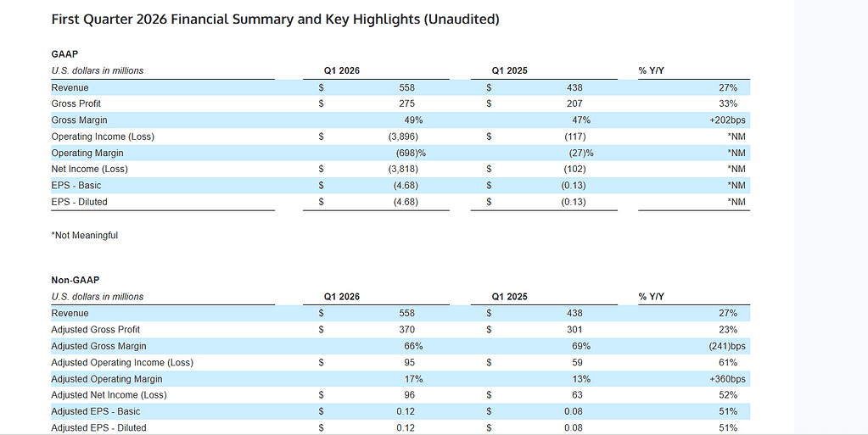
Task: Click the GAAP Gross Profit row label
Action: (76, 103)
